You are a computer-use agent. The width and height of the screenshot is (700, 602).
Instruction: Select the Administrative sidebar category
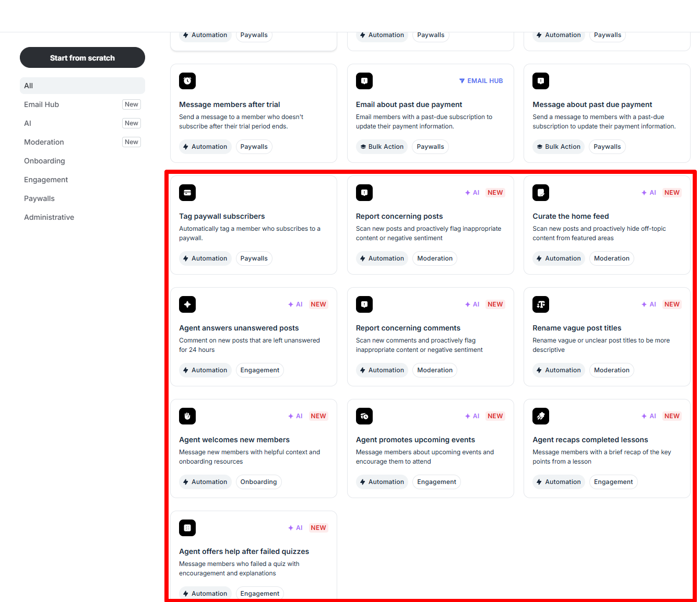(x=82, y=217)
